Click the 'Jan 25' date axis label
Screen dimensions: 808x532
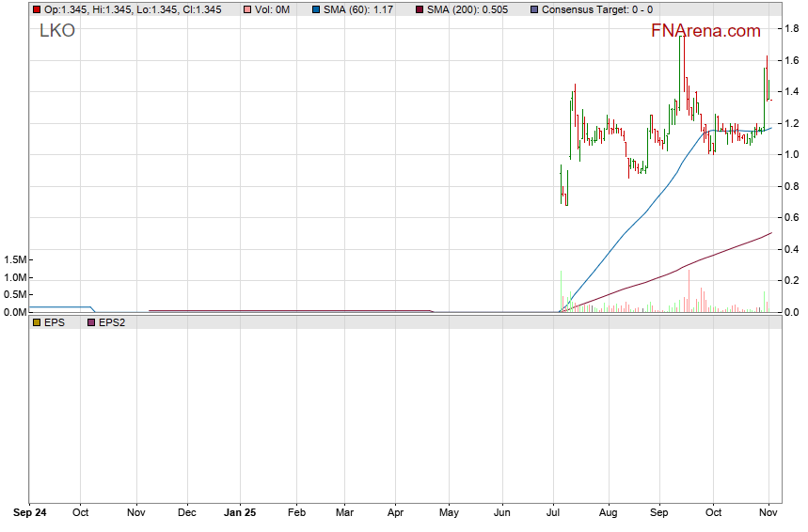[240, 513]
